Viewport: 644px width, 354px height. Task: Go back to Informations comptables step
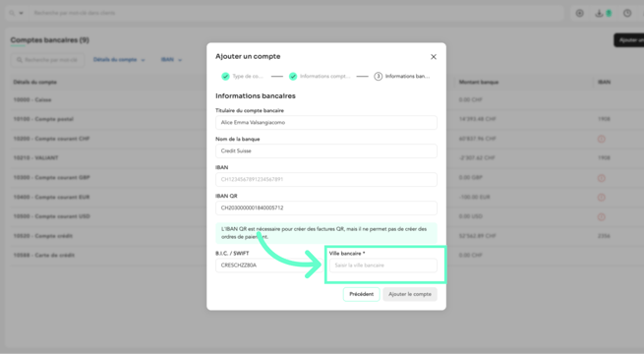click(320, 77)
